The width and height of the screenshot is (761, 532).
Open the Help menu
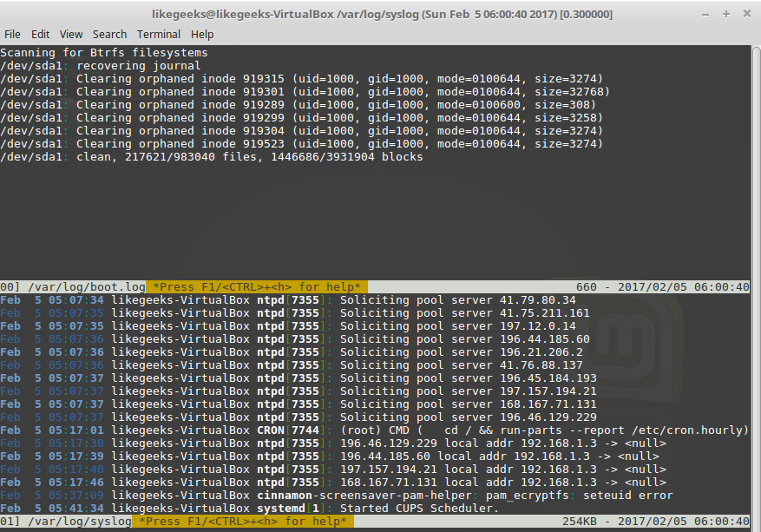(202, 35)
